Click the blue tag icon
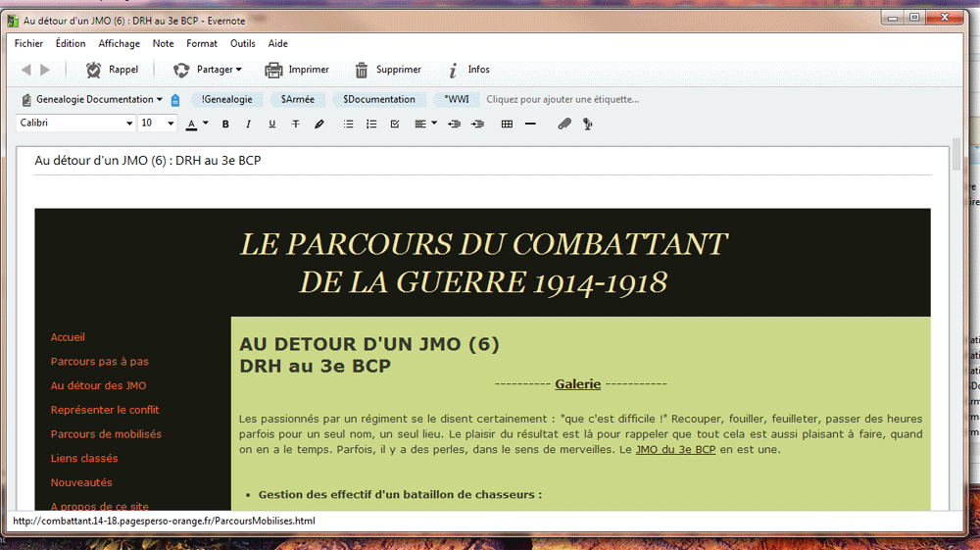Viewport: 980px width, 550px height. pos(175,100)
